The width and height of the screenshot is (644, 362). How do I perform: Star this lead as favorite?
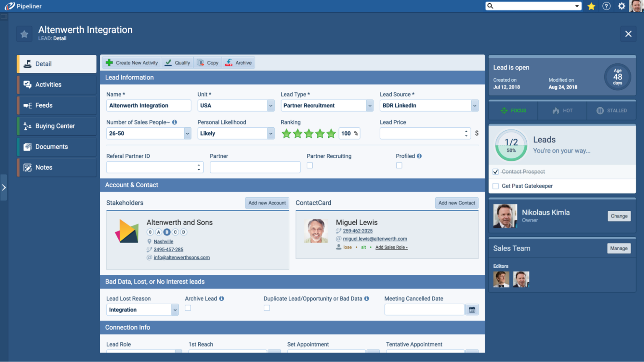pyautogui.click(x=24, y=34)
